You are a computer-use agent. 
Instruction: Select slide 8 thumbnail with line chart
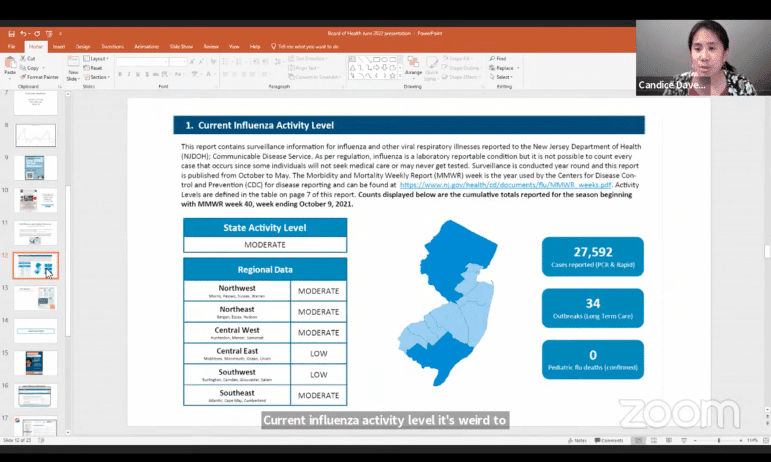35,135
